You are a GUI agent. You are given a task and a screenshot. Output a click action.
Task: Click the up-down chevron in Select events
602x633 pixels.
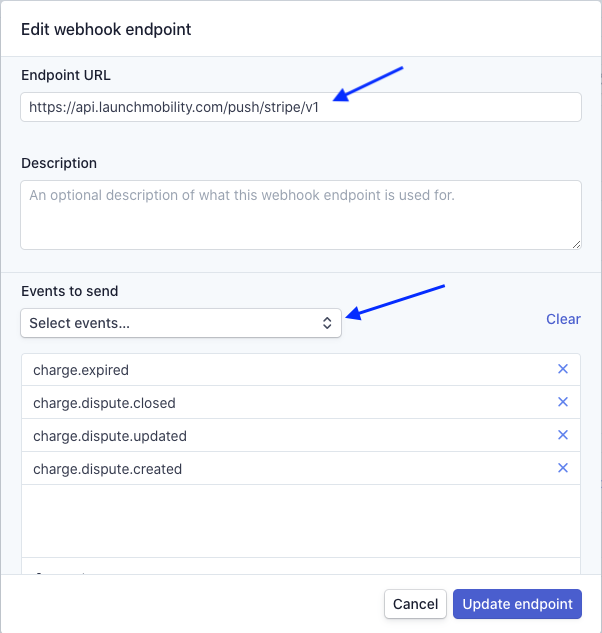327,323
